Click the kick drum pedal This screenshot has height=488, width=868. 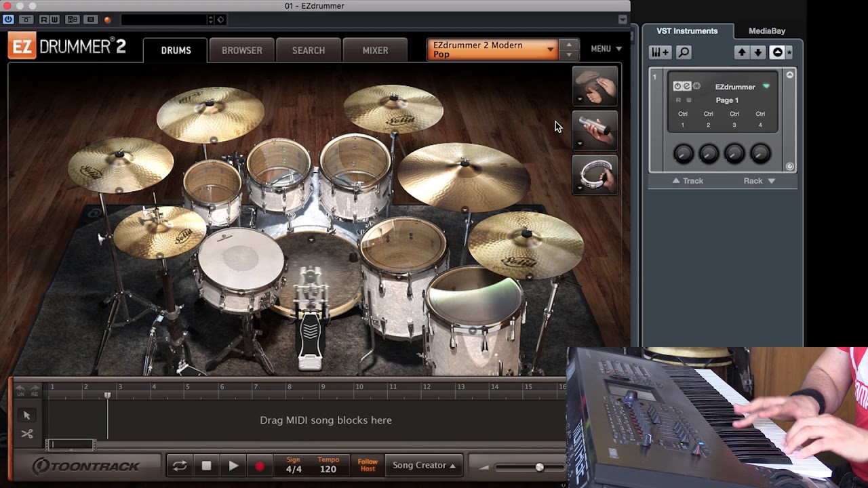pos(310,342)
